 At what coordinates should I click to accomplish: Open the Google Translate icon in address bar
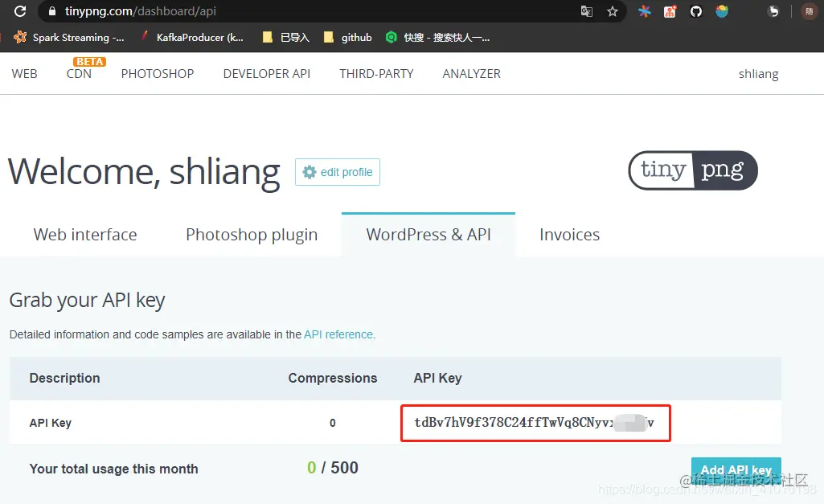point(586,11)
